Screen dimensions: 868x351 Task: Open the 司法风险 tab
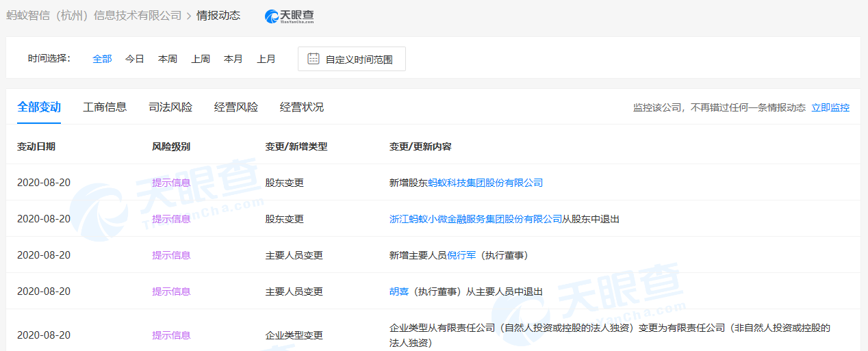(x=170, y=107)
